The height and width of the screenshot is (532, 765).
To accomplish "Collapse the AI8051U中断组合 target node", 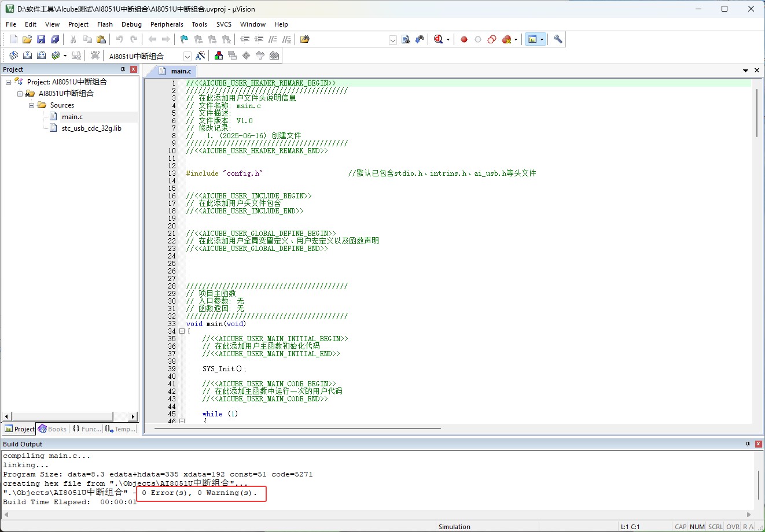I will [x=20, y=94].
